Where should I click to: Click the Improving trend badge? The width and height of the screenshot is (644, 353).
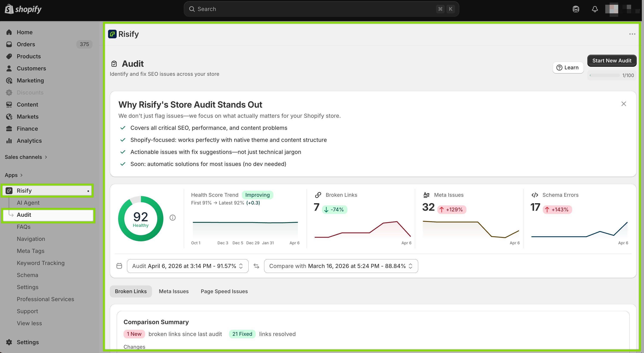click(257, 195)
